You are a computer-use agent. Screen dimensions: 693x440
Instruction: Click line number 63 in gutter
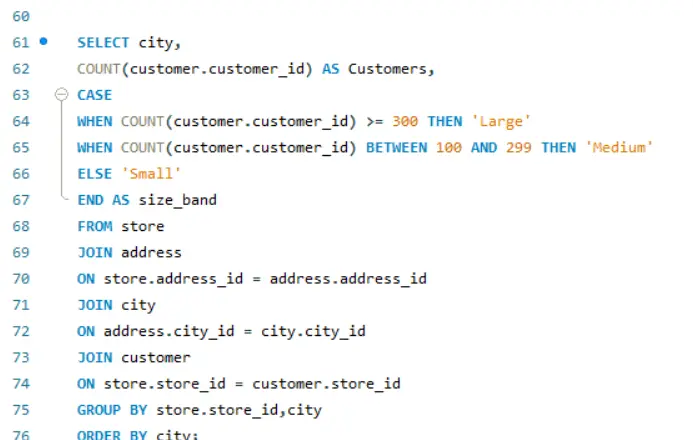click(21, 95)
